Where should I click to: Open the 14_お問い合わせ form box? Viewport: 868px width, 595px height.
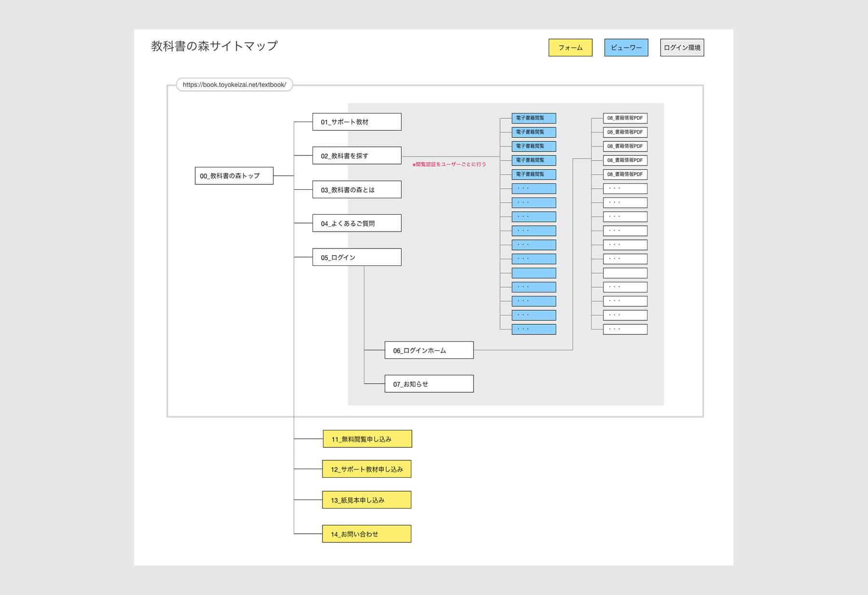(x=367, y=534)
